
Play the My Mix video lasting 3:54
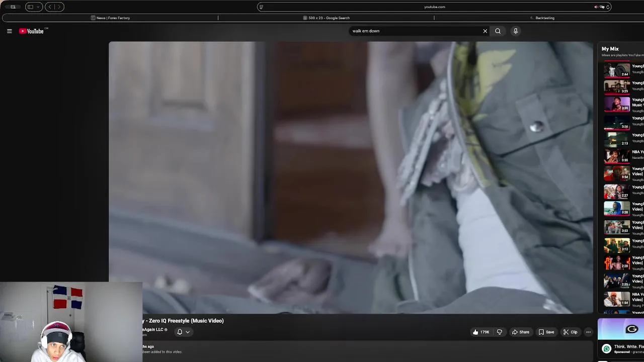[616, 173]
